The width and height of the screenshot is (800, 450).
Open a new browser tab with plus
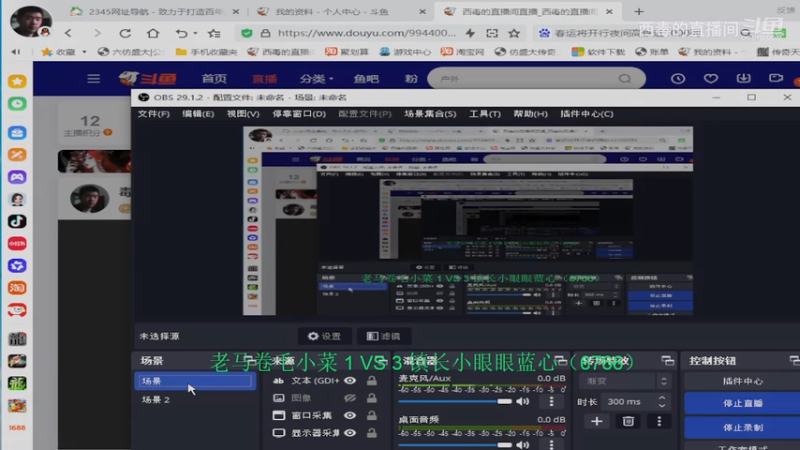coord(639,11)
